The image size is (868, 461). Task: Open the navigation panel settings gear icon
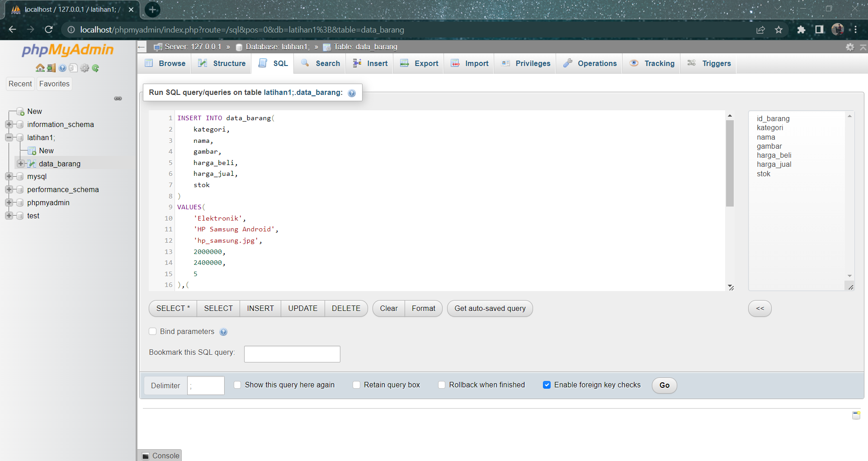85,68
